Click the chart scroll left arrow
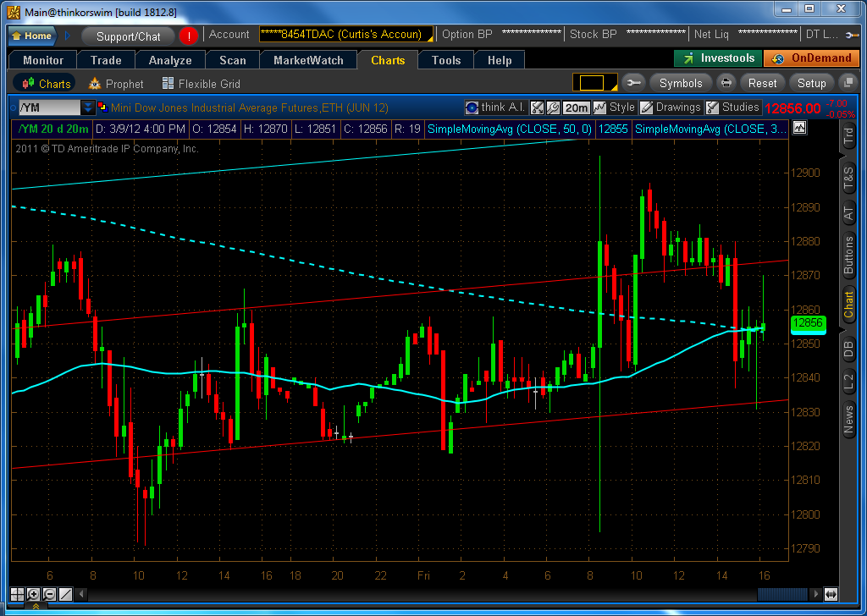This screenshot has width=867, height=616. click(x=82, y=595)
